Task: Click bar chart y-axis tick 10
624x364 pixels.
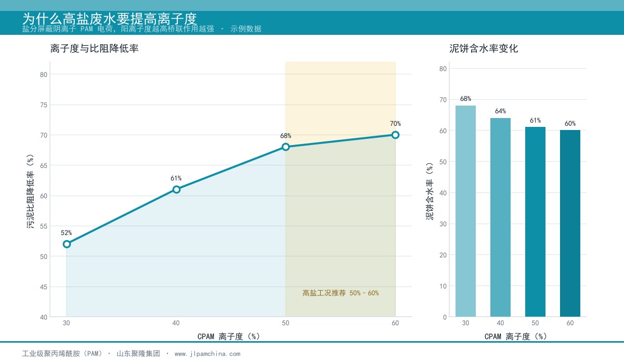Action: click(x=443, y=286)
